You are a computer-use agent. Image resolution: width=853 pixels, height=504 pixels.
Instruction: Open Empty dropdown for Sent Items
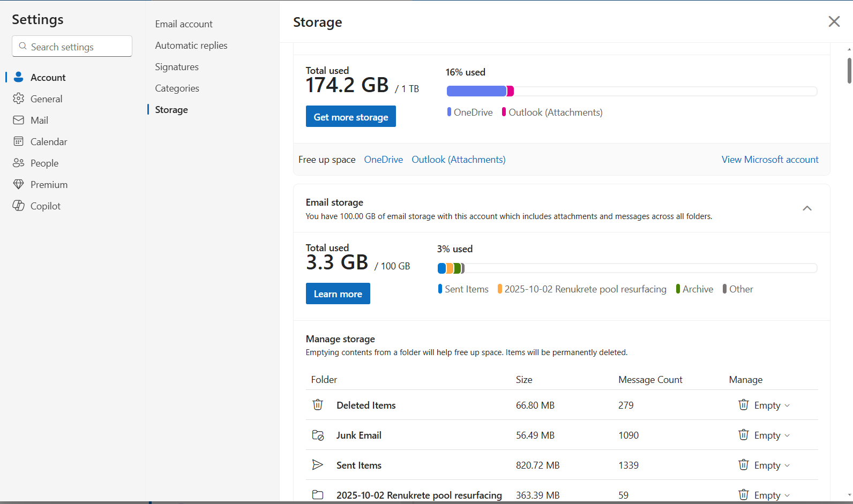[764, 465]
